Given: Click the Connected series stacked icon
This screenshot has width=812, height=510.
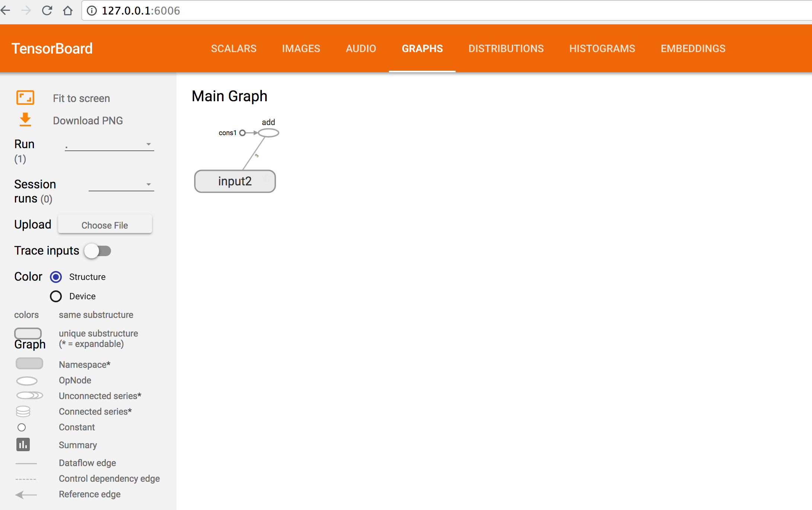Looking at the screenshot, I should click(x=23, y=411).
